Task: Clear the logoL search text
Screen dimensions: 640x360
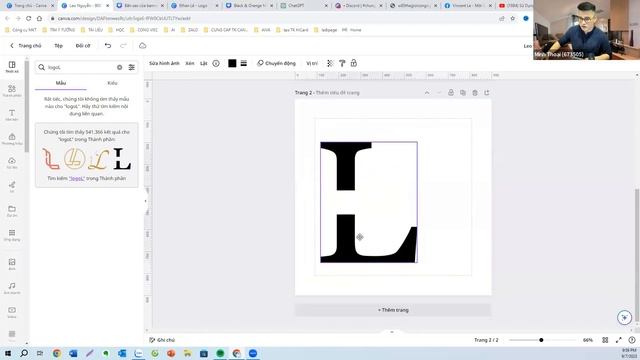Action: click(x=120, y=67)
